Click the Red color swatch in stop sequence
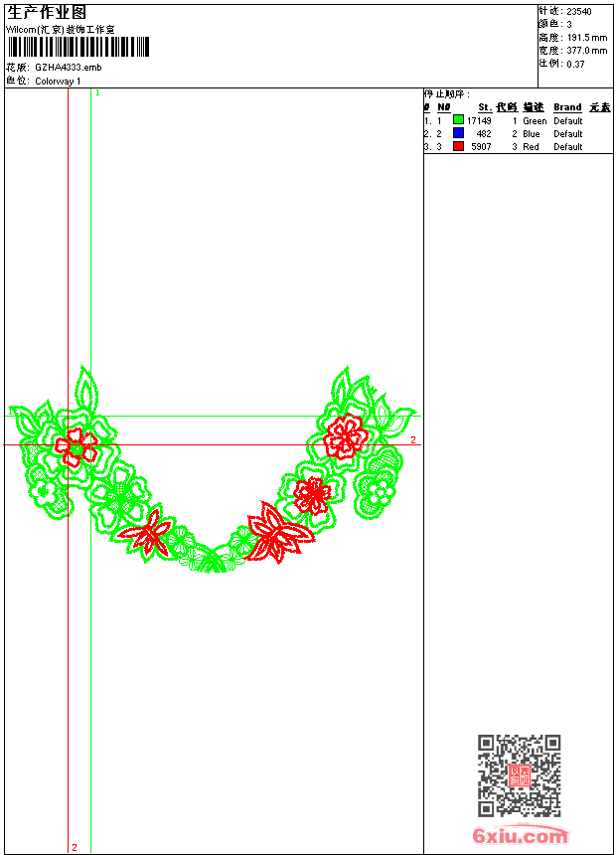Viewport: 616px width, 855px height. 458,146
